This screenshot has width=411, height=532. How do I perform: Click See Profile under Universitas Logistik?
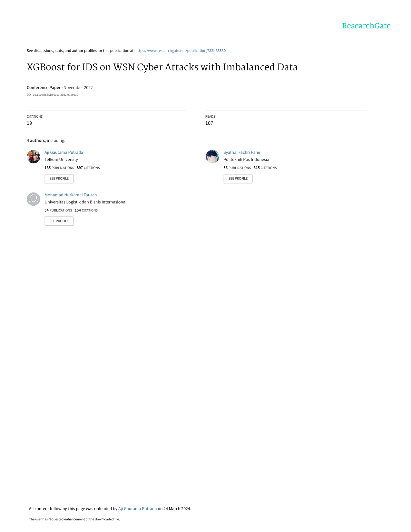point(59,221)
